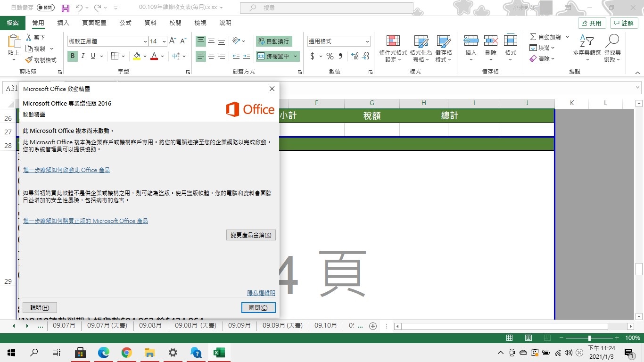
Task: Click the Share (共用) button
Action: [x=592, y=23]
